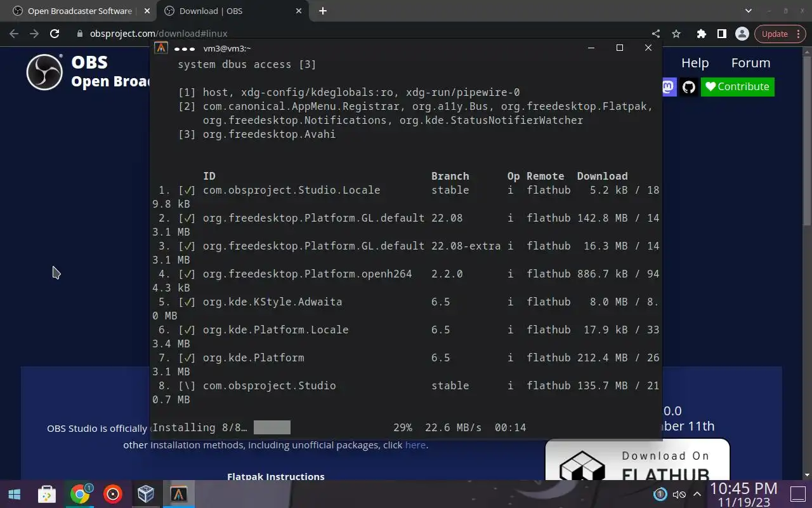Open the terminal three-dots menu
Screen dimensions: 812x508
185,48
